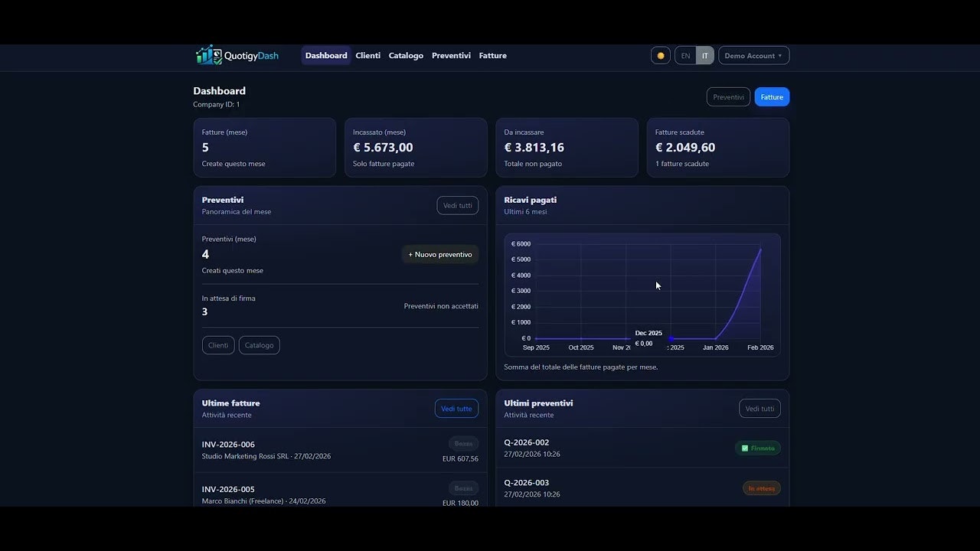Click the Incassato (mese) € 5.673,00 card

point(416,148)
